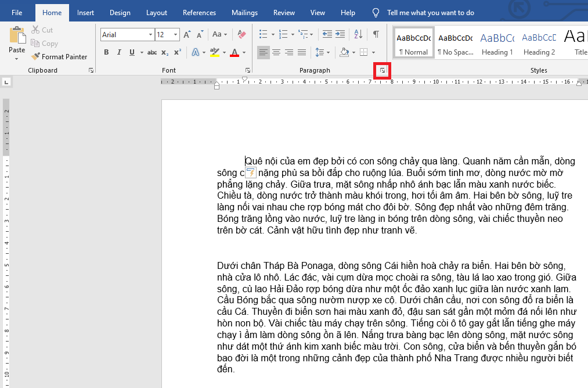Clear all formatting with eraser icon

click(242, 35)
